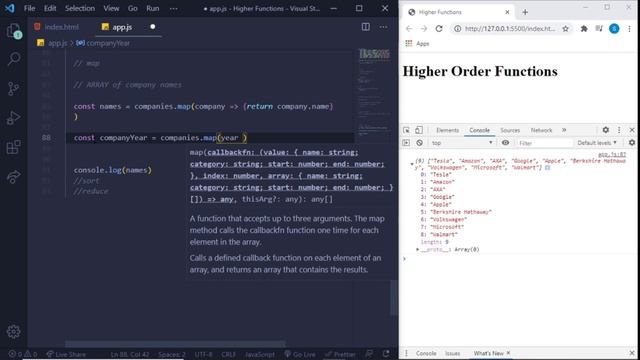Bookmark this page with the star icon
Image resolution: width=640 pixels, height=360 pixels.
pos(565,29)
